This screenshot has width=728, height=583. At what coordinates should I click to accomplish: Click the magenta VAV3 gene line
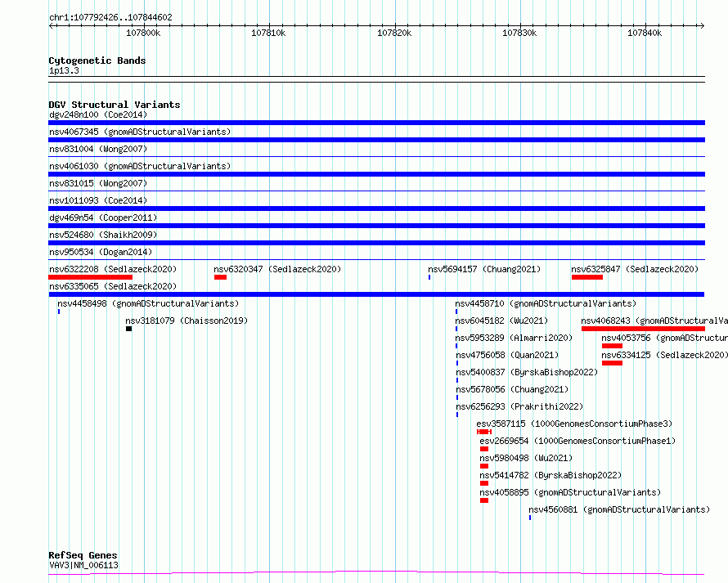coord(376,573)
